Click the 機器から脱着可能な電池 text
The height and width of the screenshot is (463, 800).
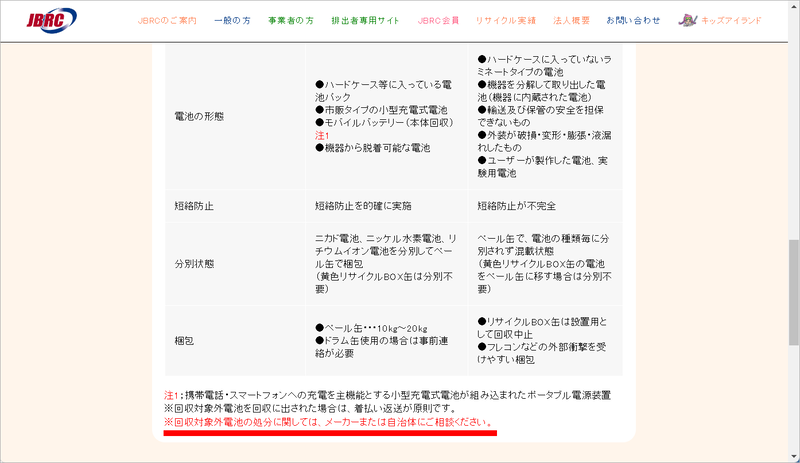(372, 148)
